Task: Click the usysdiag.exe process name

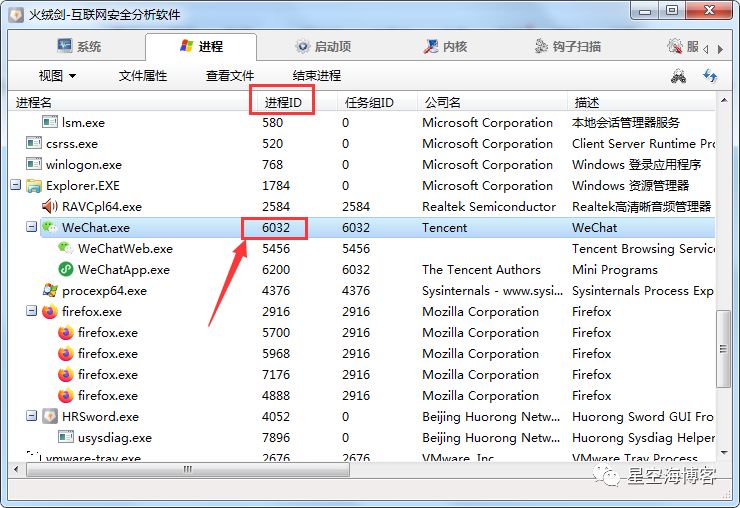Action: point(115,438)
